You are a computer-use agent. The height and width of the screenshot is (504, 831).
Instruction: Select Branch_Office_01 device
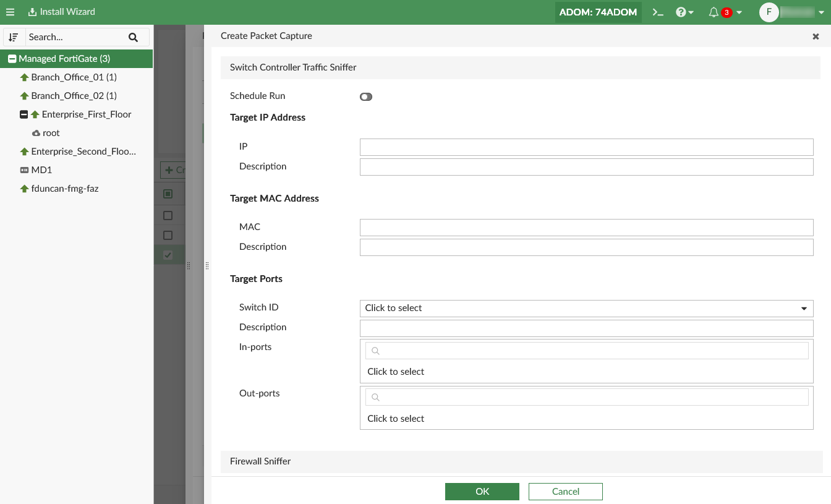[74, 77]
